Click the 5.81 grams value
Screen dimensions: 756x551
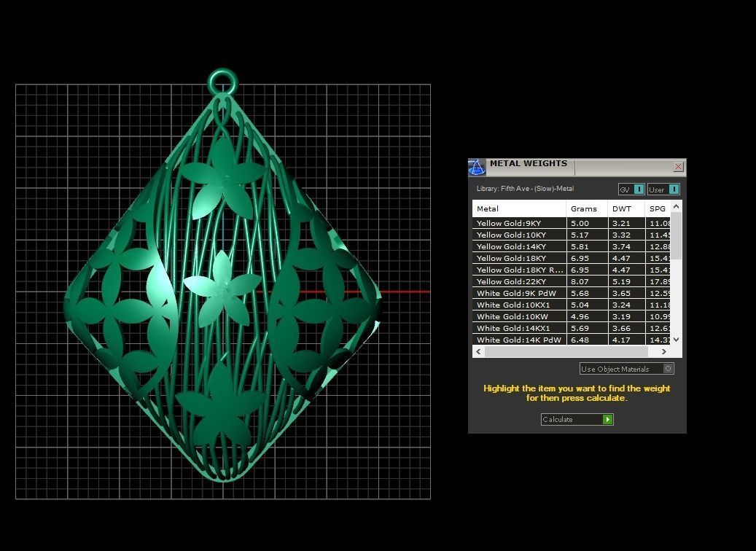580,246
